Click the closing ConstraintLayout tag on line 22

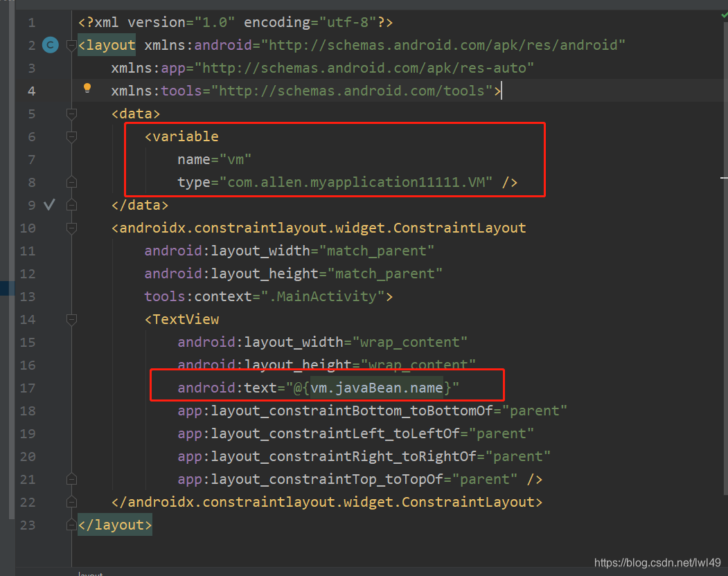pyautogui.click(x=327, y=502)
